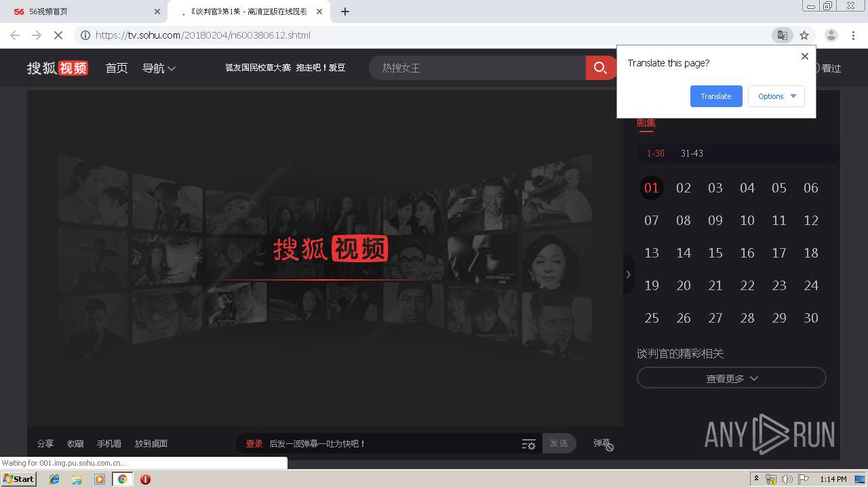Click 手机看 watch on phone
This screenshot has height=488, width=868.
pos(109,444)
